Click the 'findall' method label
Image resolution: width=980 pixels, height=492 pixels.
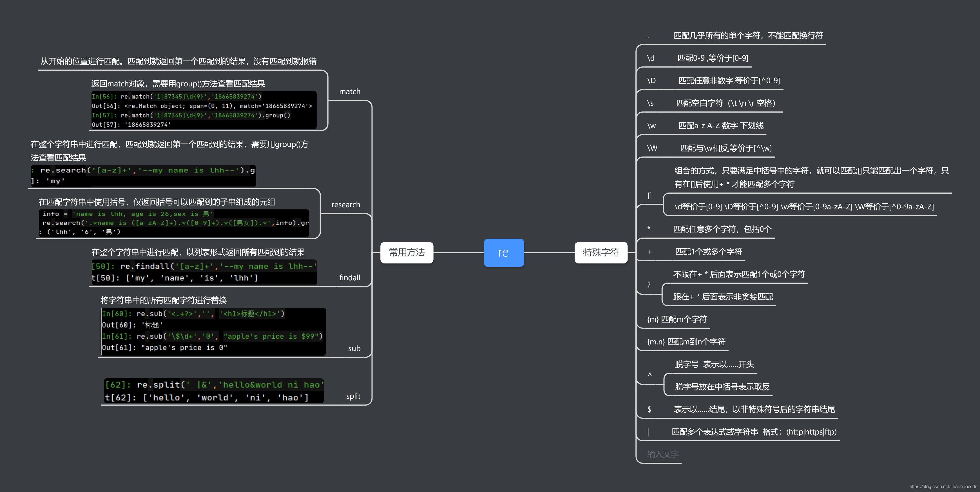tap(350, 278)
